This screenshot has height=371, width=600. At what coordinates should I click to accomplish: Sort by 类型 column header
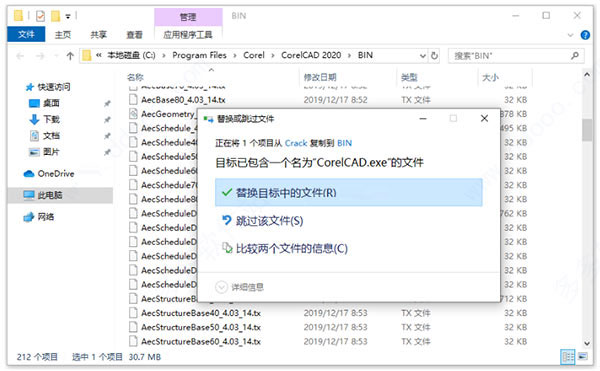[x=409, y=77]
